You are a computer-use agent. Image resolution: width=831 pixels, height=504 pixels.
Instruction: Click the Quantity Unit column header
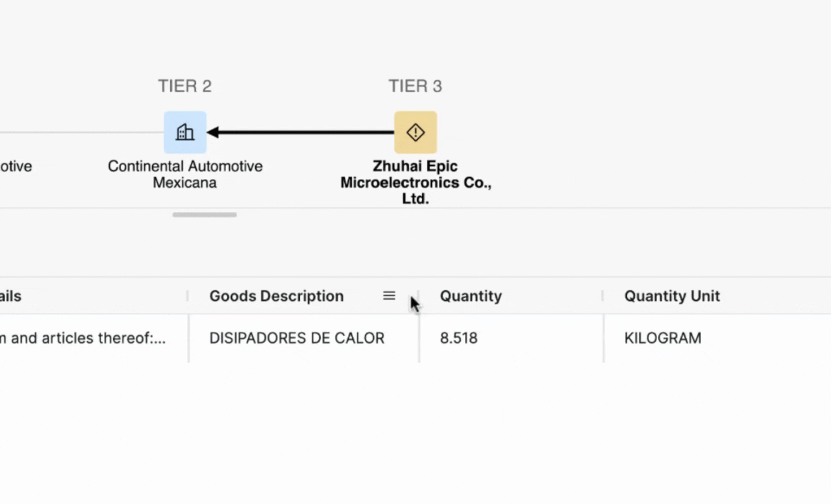[x=672, y=296]
